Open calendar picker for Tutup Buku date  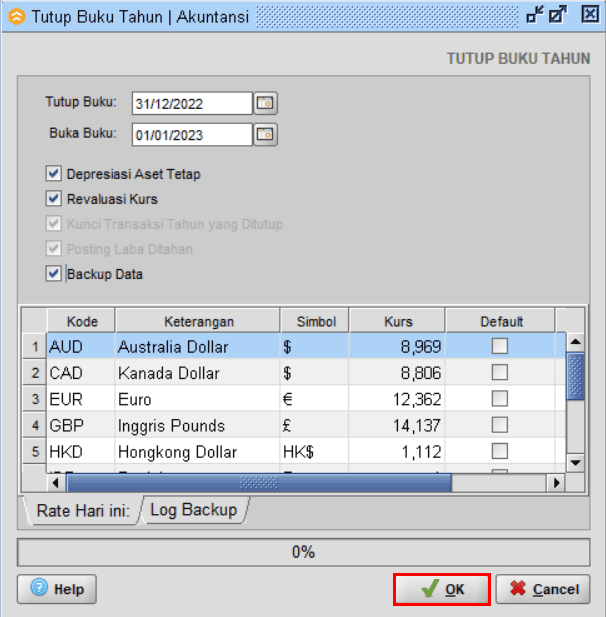tap(265, 103)
